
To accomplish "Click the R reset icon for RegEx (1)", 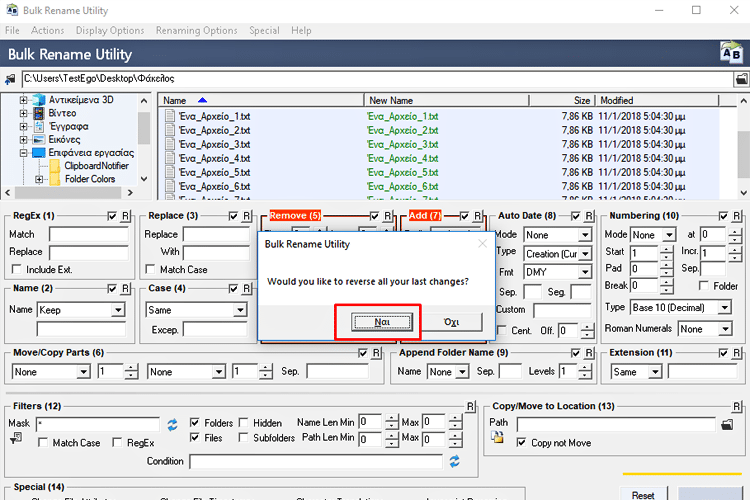I will pyautogui.click(x=125, y=216).
